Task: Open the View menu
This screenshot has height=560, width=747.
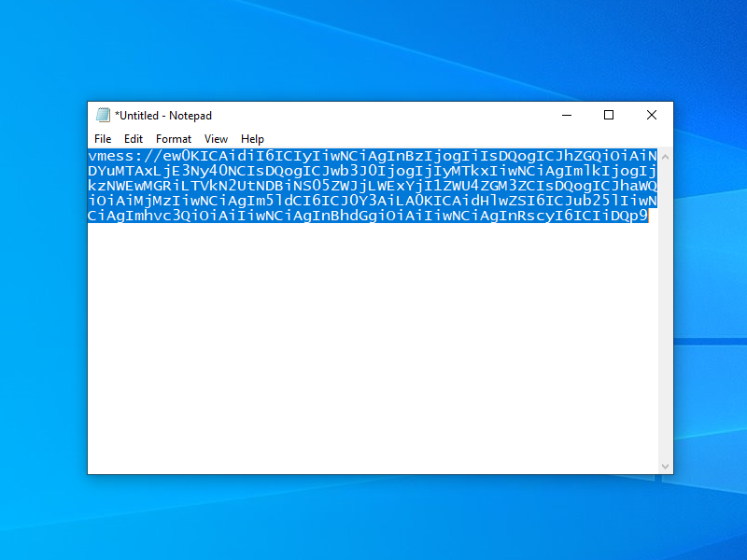Action: tap(216, 139)
